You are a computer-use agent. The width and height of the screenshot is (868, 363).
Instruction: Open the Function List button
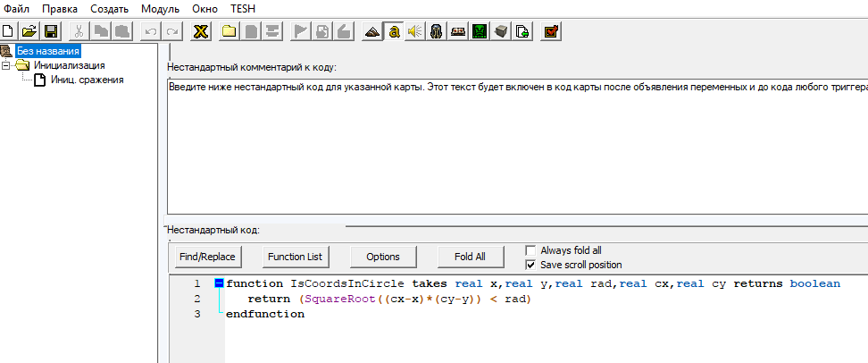(295, 257)
